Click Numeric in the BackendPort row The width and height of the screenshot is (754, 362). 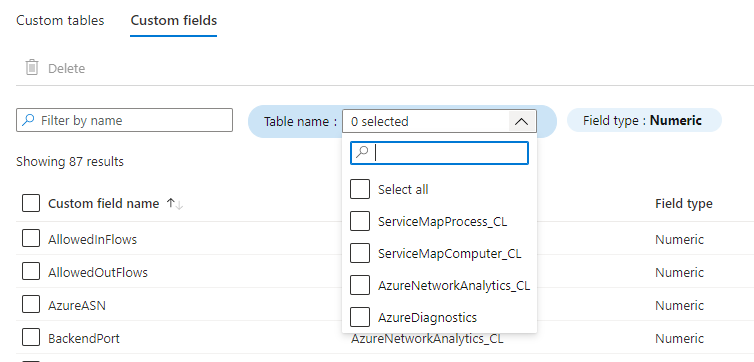pos(679,338)
